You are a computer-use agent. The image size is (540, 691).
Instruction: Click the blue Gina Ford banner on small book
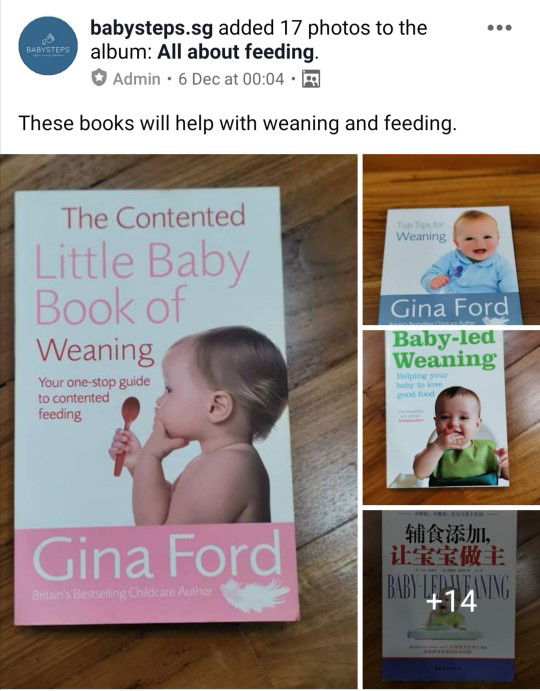(x=450, y=308)
